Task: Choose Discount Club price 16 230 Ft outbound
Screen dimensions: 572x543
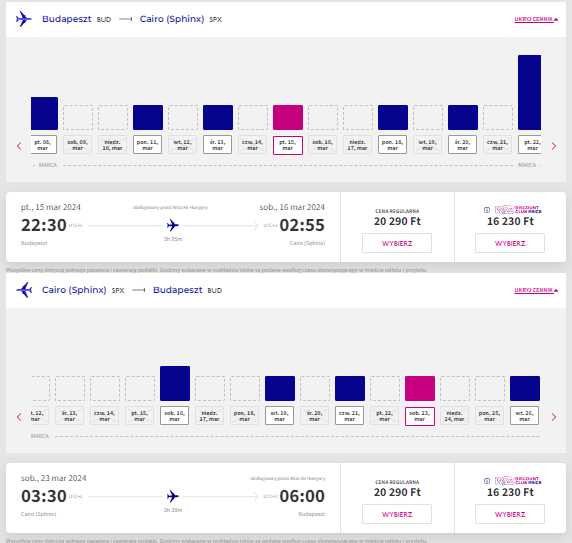Action: pyautogui.click(x=510, y=243)
